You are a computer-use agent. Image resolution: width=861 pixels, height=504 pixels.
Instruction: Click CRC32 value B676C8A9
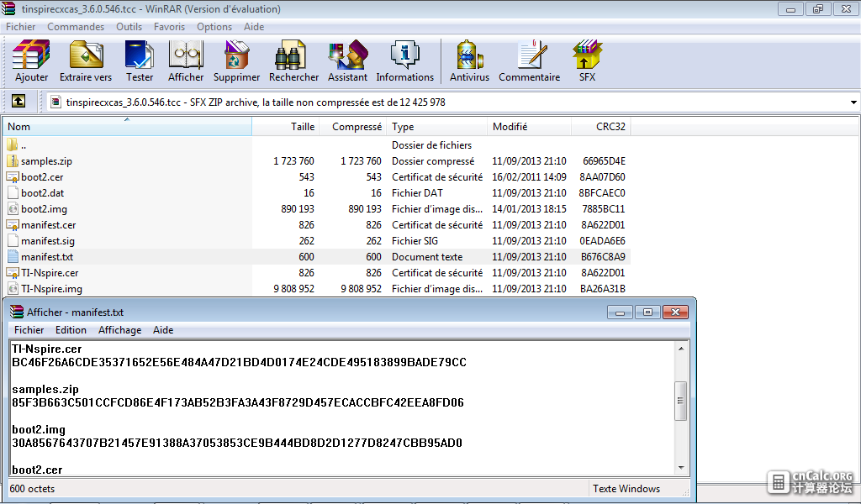click(603, 256)
